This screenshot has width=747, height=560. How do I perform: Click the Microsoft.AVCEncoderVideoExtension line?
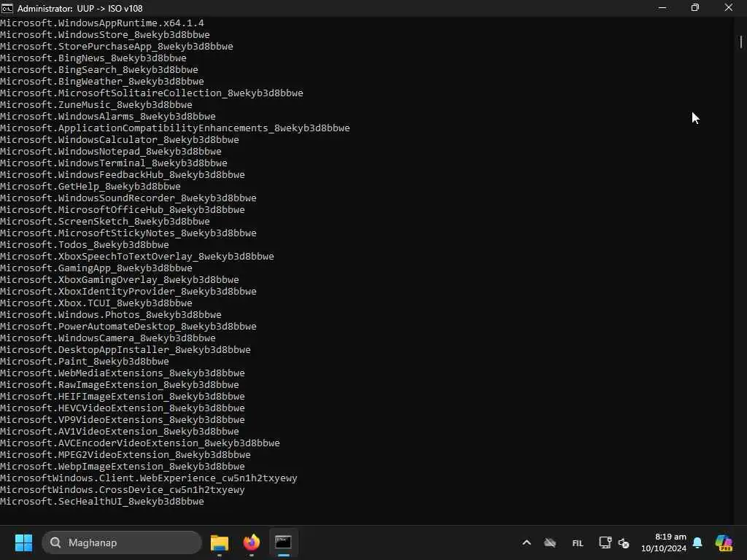tap(140, 443)
